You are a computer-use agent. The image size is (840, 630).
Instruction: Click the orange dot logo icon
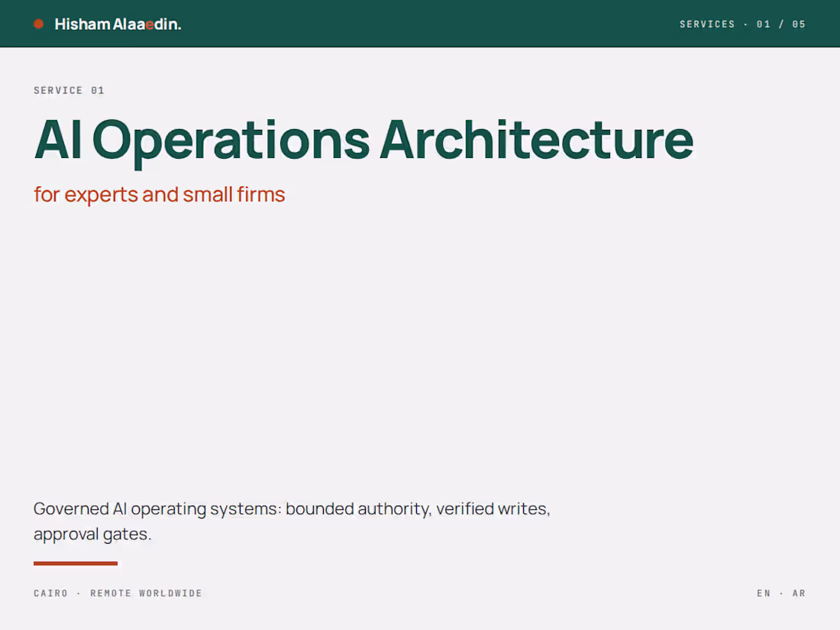click(x=39, y=24)
